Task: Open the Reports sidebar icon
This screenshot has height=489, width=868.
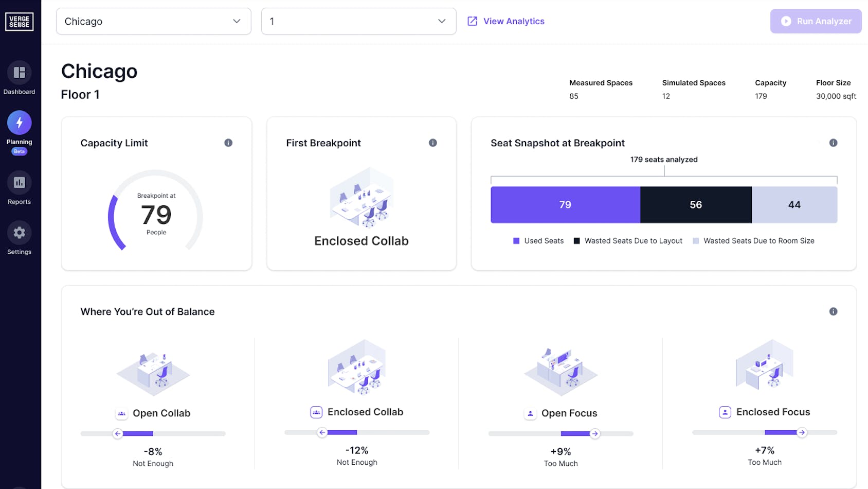Action: point(20,183)
